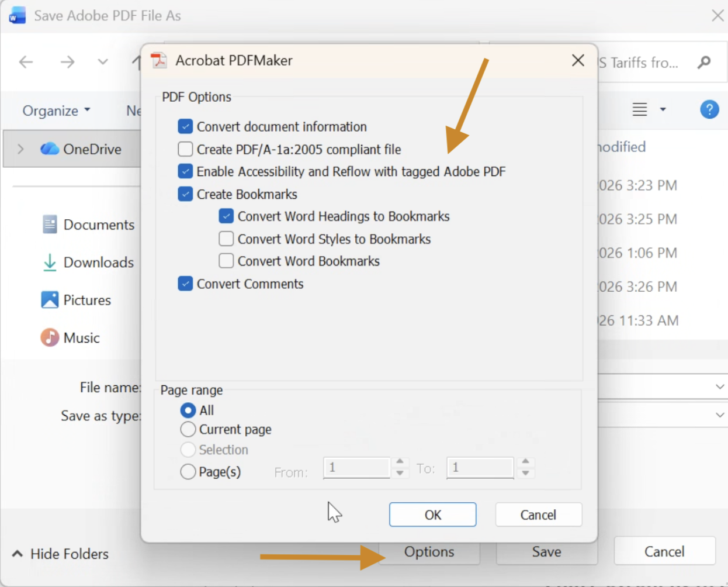Toggle Convert document information checkbox
Screen dimensions: 728x587
point(185,126)
